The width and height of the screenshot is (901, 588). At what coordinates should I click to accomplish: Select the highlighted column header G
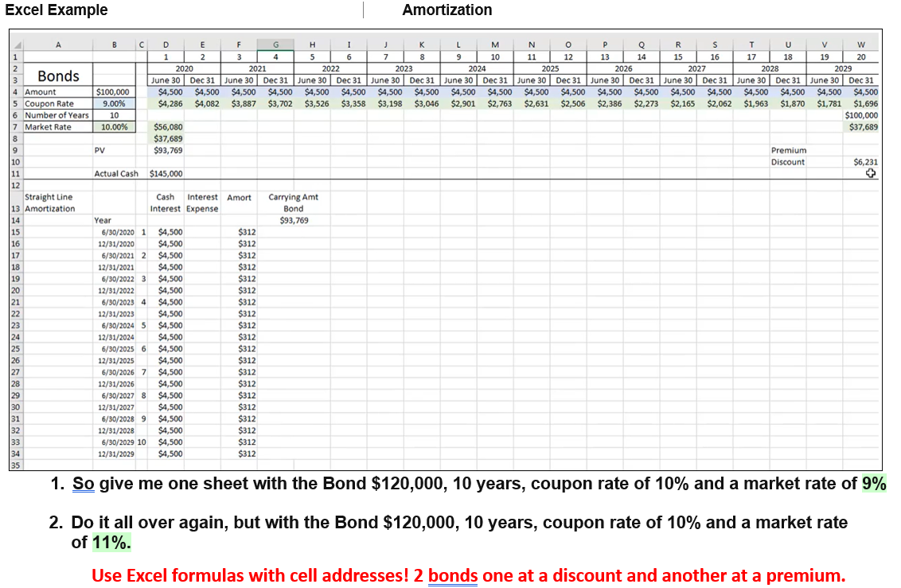(276, 45)
